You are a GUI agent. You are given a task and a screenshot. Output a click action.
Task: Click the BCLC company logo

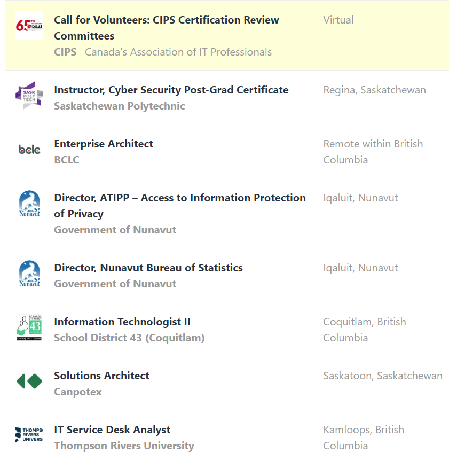click(x=29, y=150)
